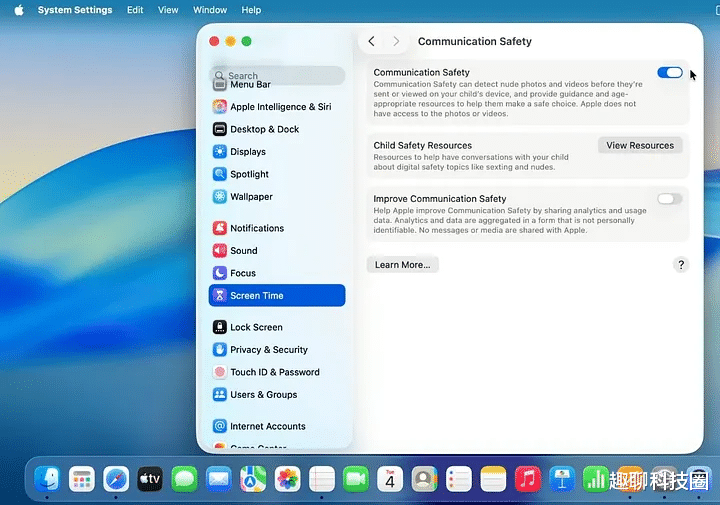Open the Apple menu
Screen dimensions: 720x505
(x=19, y=10)
